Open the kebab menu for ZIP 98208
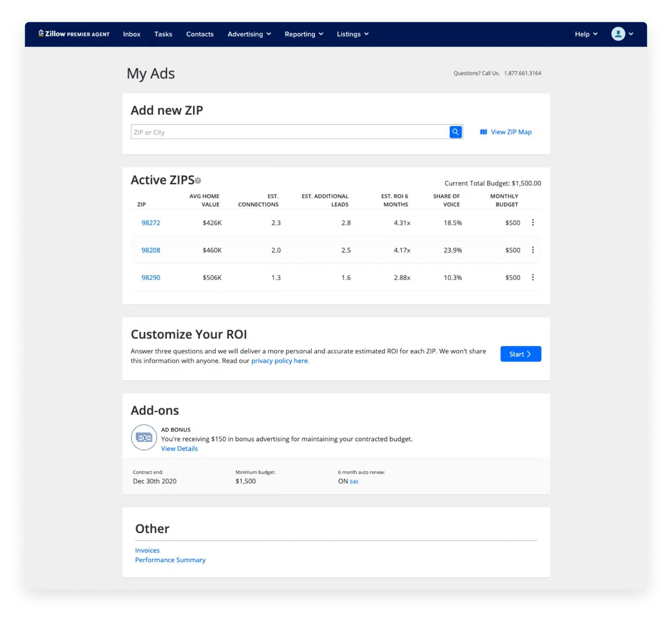 click(x=533, y=250)
